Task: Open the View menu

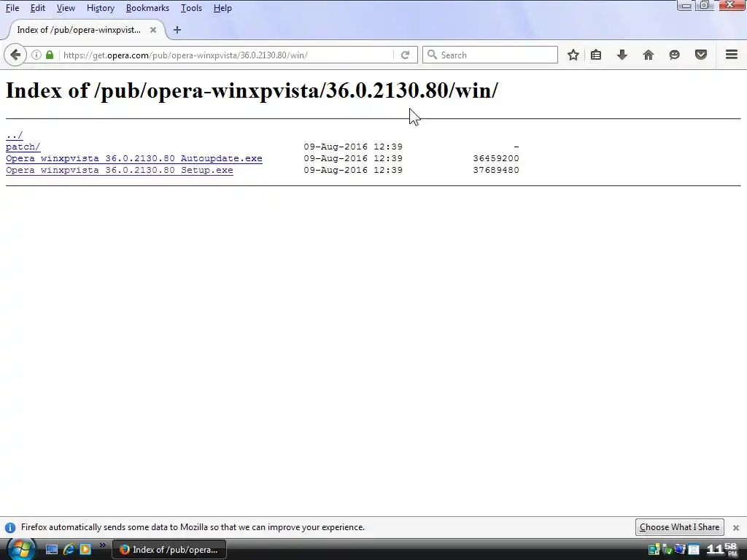Action: 66,8
